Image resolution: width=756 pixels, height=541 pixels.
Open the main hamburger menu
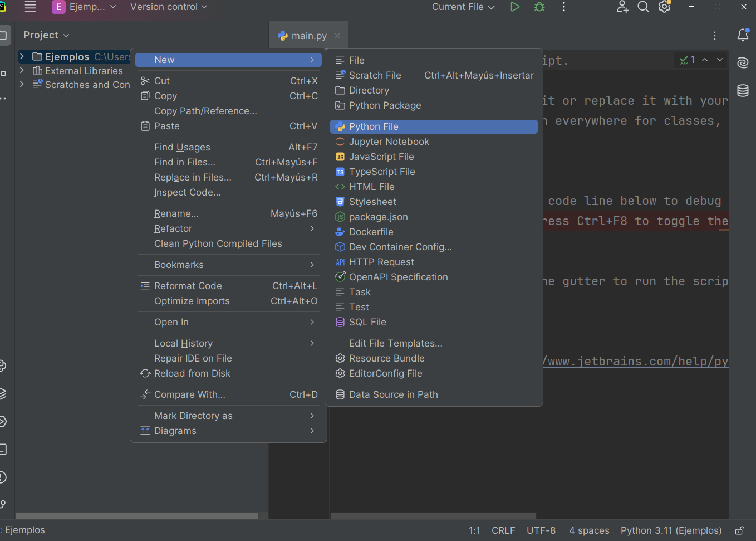(30, 7)
